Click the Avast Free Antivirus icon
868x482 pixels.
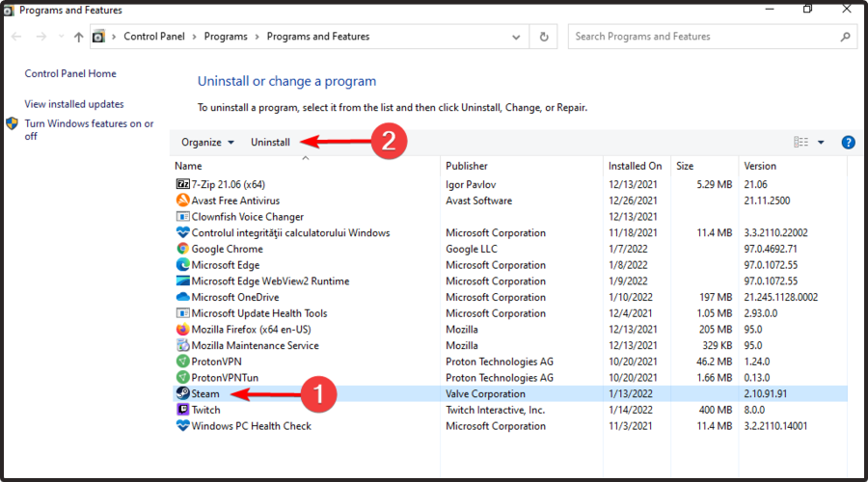click(182, 201)
